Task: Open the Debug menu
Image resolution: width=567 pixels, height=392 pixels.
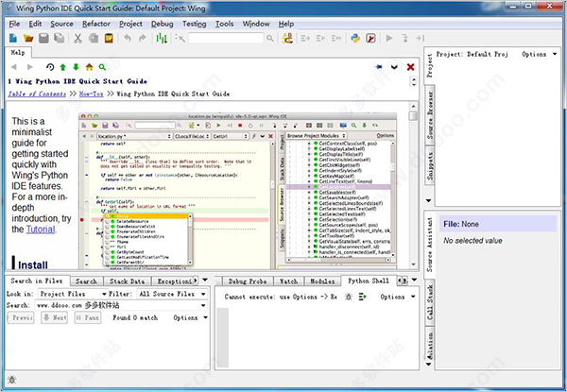Action: coord(162,24)
